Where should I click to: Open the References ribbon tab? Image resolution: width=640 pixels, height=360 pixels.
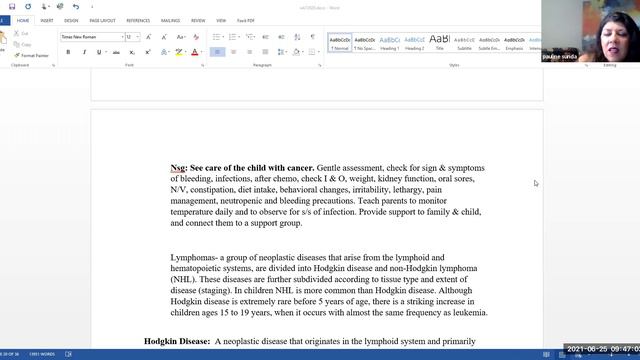pyautogui.click(x=138, y=20)
